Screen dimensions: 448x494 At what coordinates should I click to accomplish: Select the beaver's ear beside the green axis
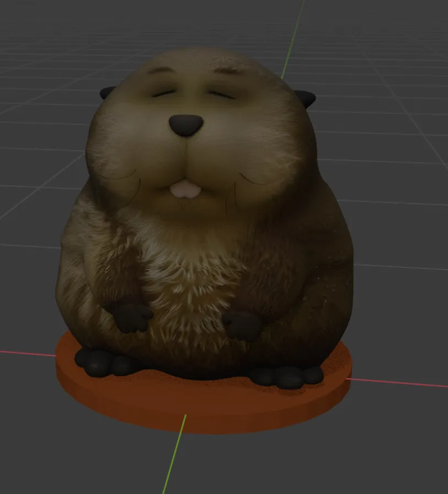[x=305, y=98]
